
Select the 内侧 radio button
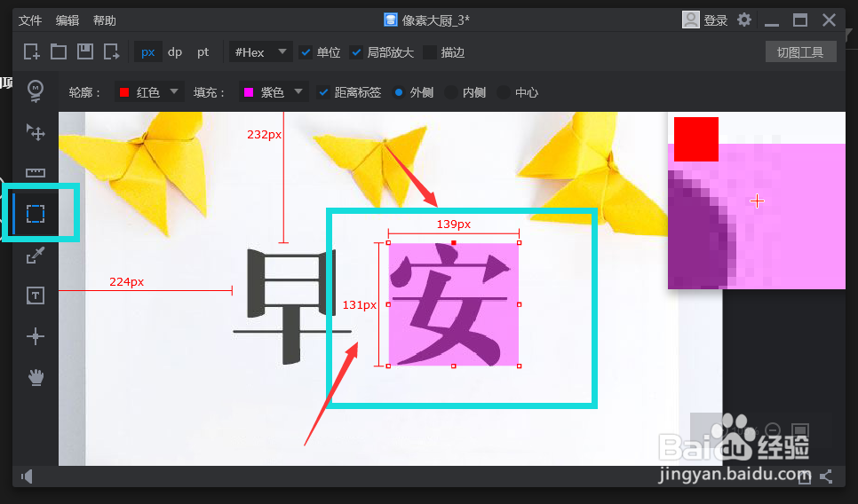pos(451,92)
